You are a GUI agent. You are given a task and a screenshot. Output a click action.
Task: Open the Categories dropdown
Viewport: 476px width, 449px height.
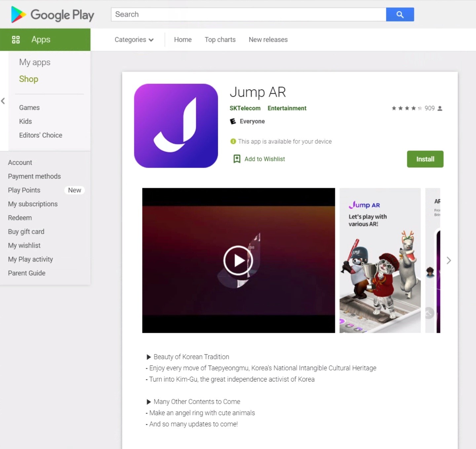pyautogui.click(x=134, y=40)
